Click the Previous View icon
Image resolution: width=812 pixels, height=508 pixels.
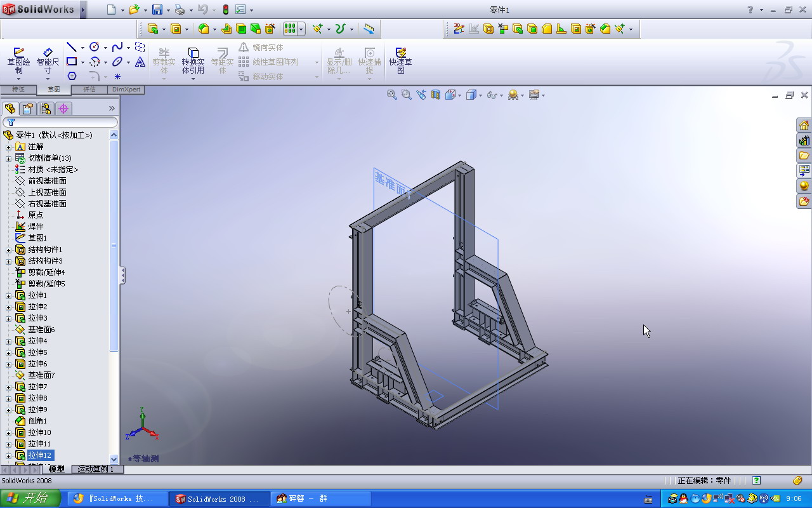pos(421,95)
